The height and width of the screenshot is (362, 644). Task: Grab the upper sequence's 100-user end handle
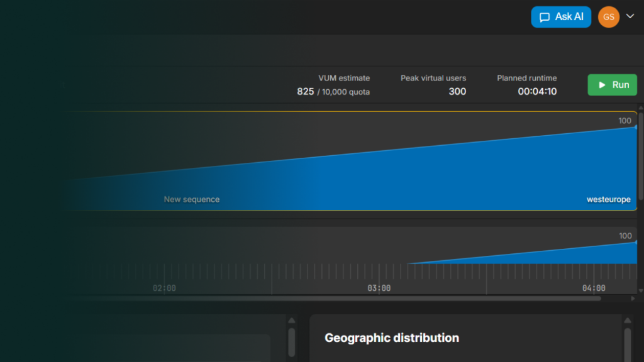636,127
